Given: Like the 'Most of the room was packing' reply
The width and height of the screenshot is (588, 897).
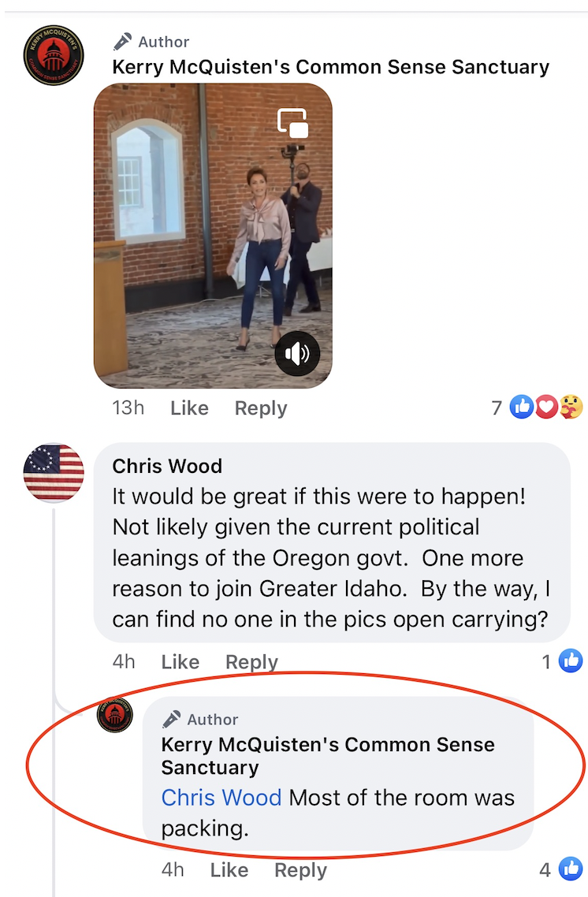Looking at the screenshot, I should [229, 870].
